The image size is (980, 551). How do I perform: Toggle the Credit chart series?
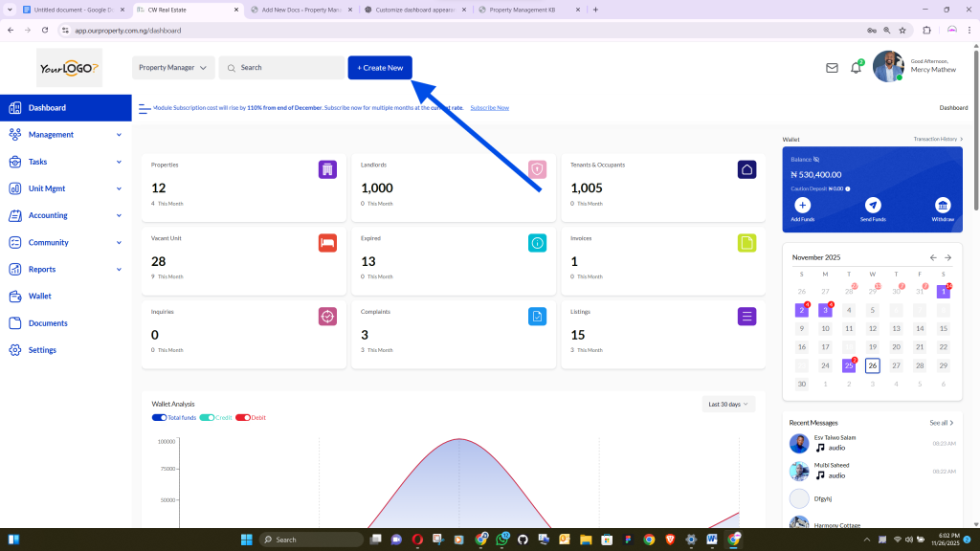207,418
